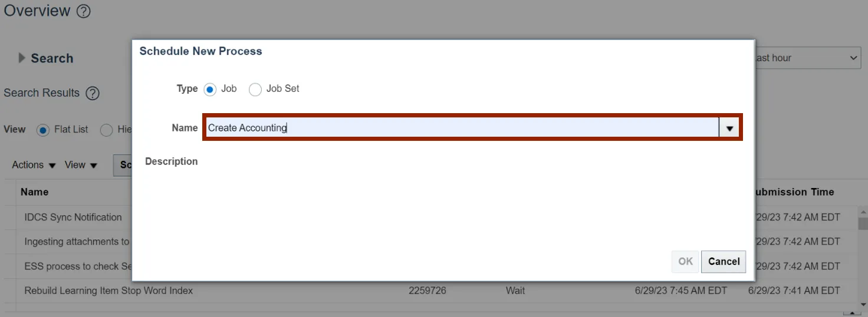The height and width of the screenshot is (317, 868).
Task: Select the IDCS Sync Notification row
Action: click(x=73, y=217)
